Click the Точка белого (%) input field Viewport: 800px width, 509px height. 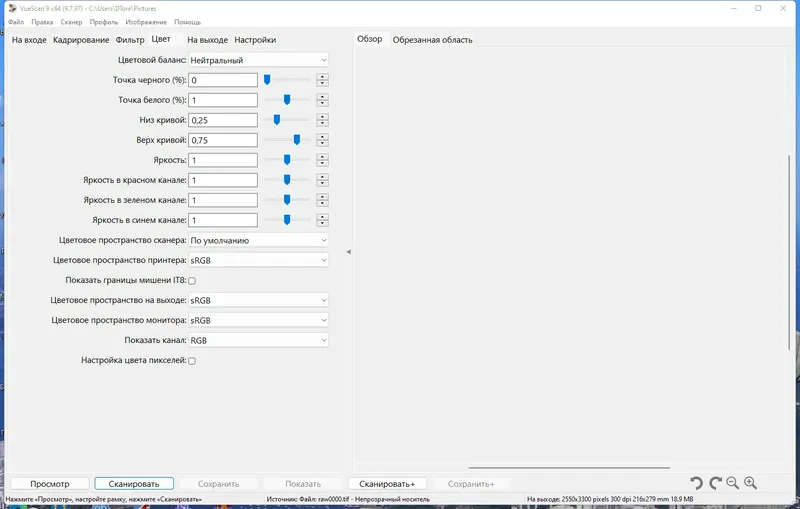click(x=223, y=100)
